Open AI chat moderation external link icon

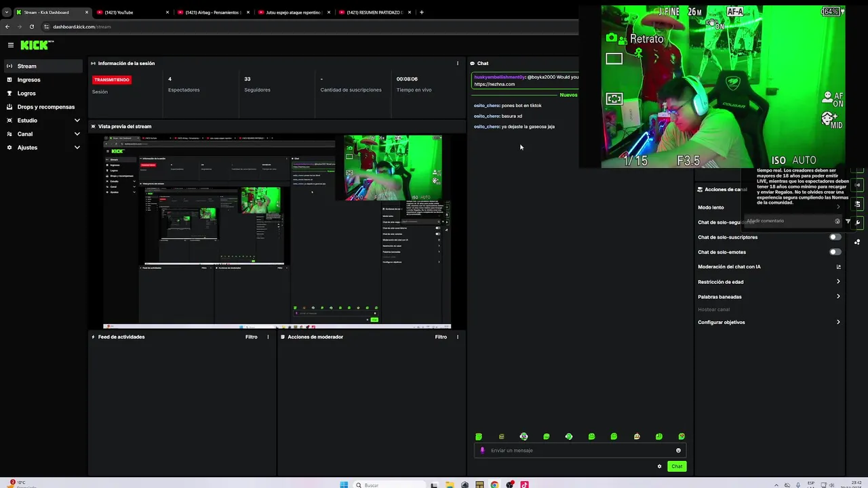click(x=838, y=267)
